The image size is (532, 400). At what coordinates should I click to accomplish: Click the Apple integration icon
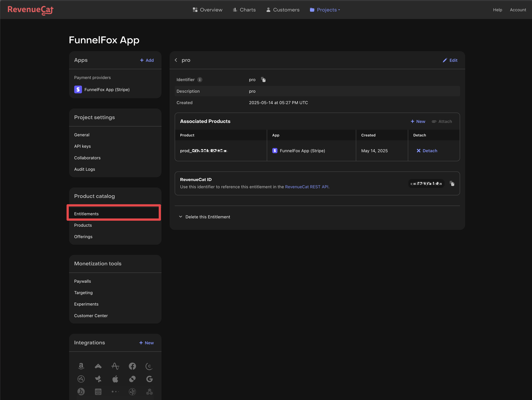pyautogui.click(x=115, y=379)
